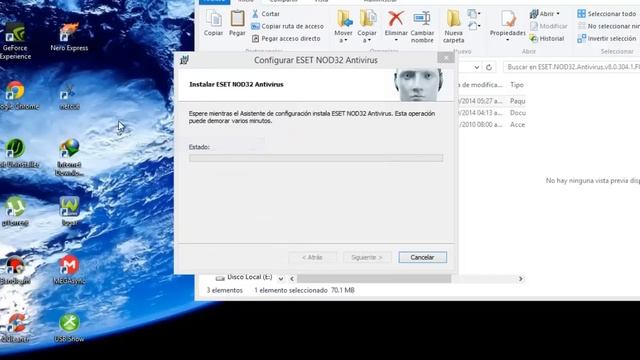The width and height of the screenshot is (640, 360).
Task: Choose Copiar ruta de acceso
Action: (287, 26)
